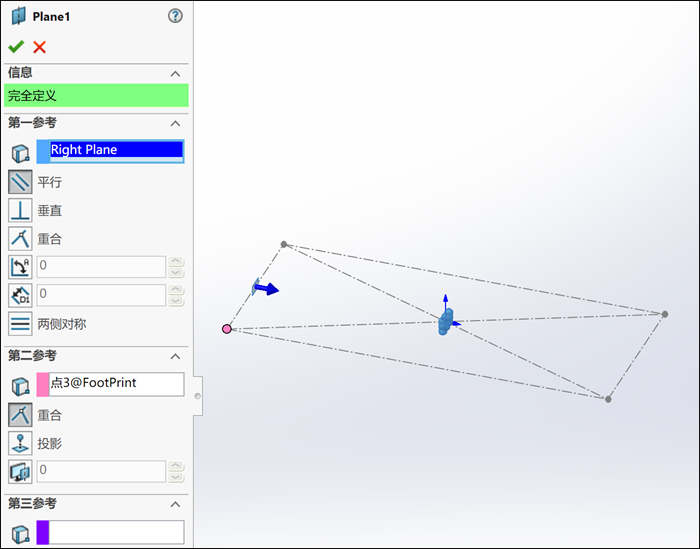700x549 pixels.
Task: Collapse the 第三参考 section
Action: (175, 504)
